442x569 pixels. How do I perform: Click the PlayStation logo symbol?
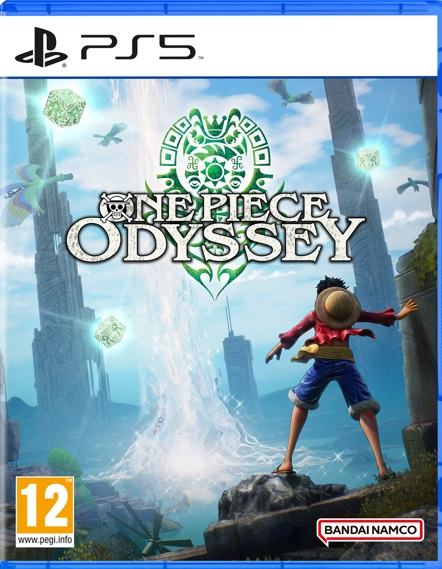pos(41,47)
